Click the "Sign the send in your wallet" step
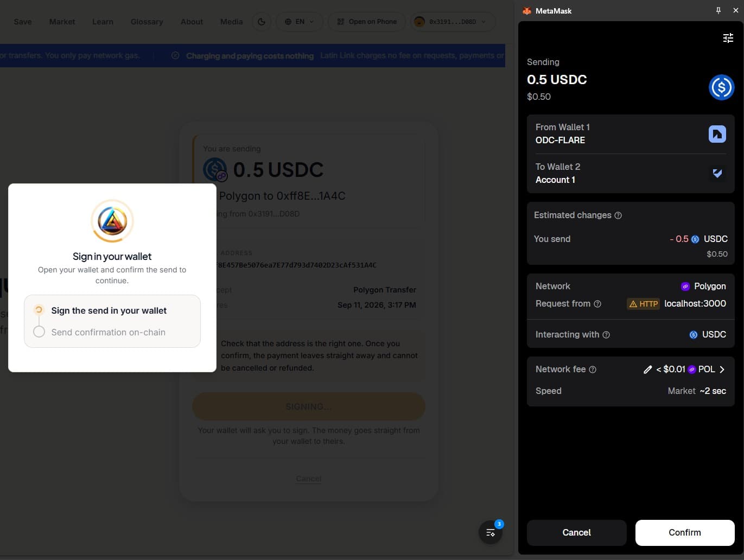744x560 pixels. [x=109, y=311]
